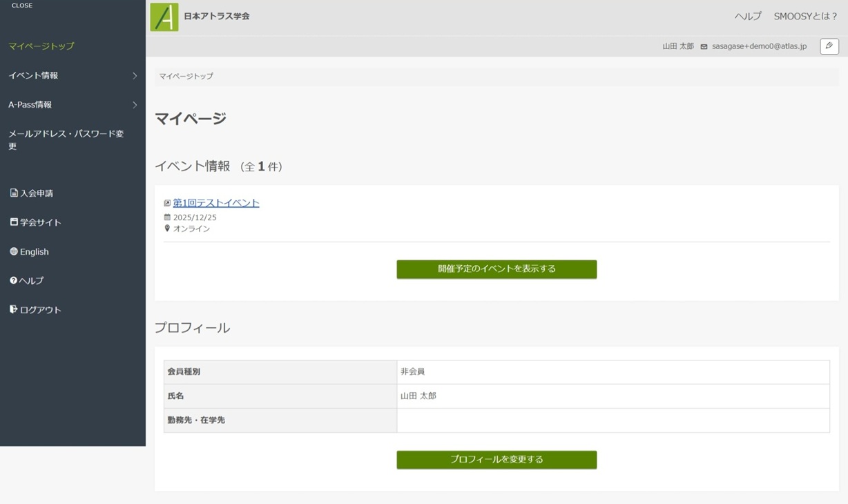Open メールアドレス・パスワード変更 menu item

click(x=66, y=140)
